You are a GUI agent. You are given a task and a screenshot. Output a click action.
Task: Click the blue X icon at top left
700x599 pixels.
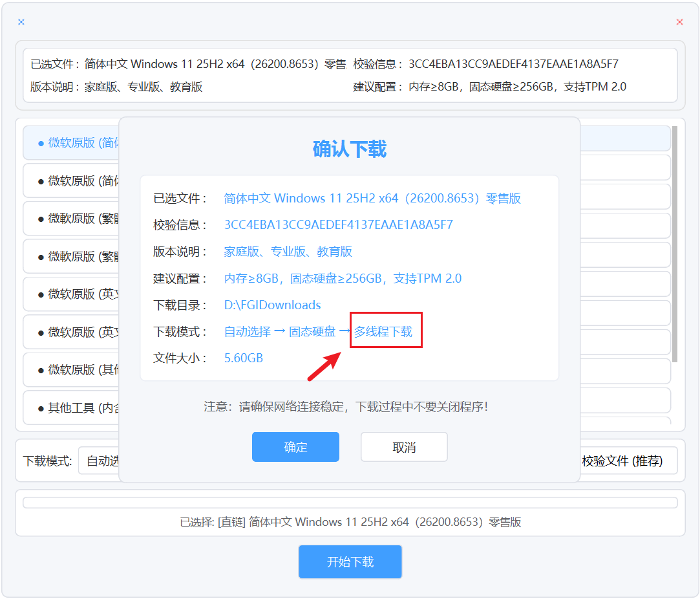pyautogui.click(x=21, y=22)
